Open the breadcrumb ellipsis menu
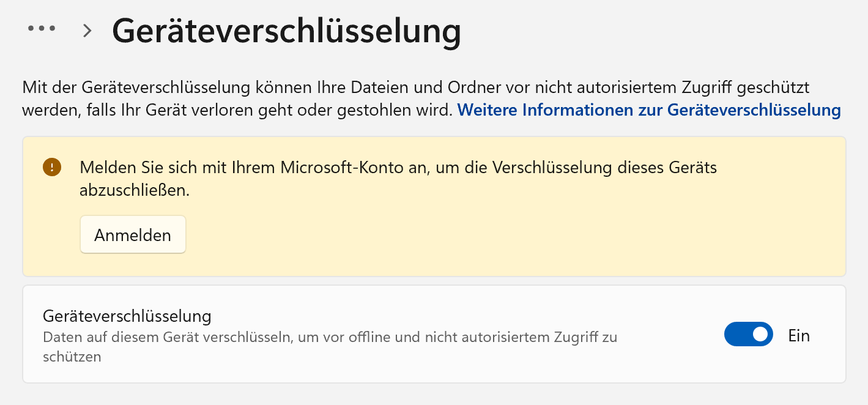Viewport: 868px width, 405px height. (x=42, y=29)
